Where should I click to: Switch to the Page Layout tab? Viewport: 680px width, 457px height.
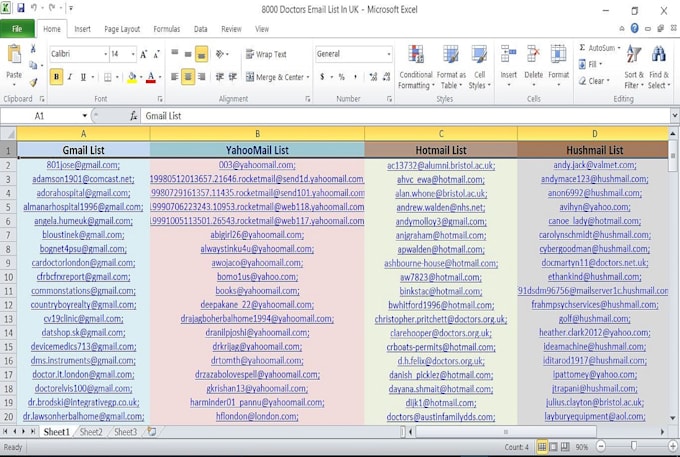122,29
